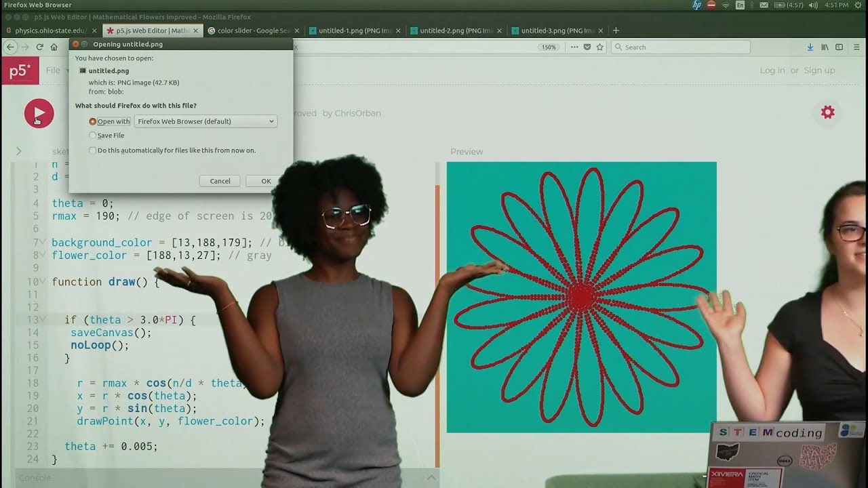868x488 pixels.
Task: Expand the sketch files sidebar chevron
Action: coord(18,151)
